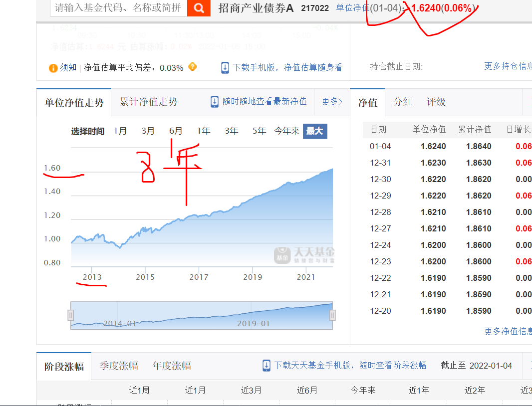
Task: Click the chart navigator overview strip
Action: click(202, 315)
